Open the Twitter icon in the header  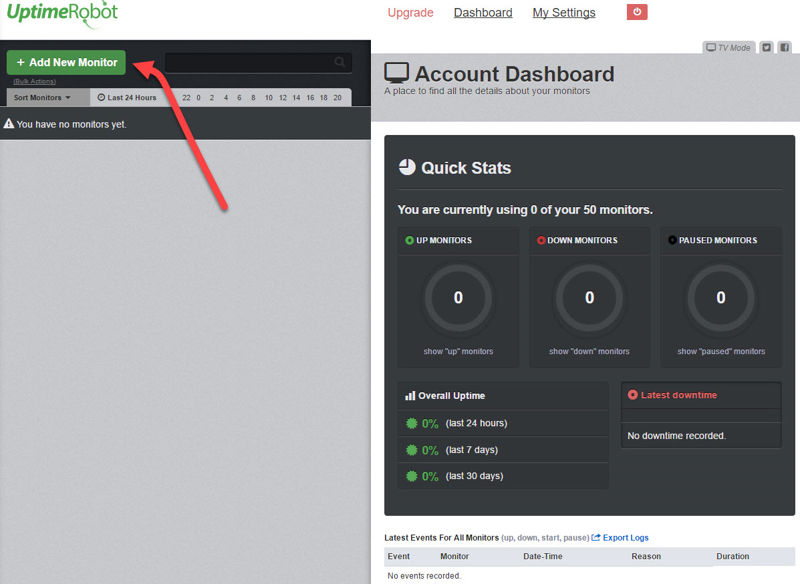(764, 47)
